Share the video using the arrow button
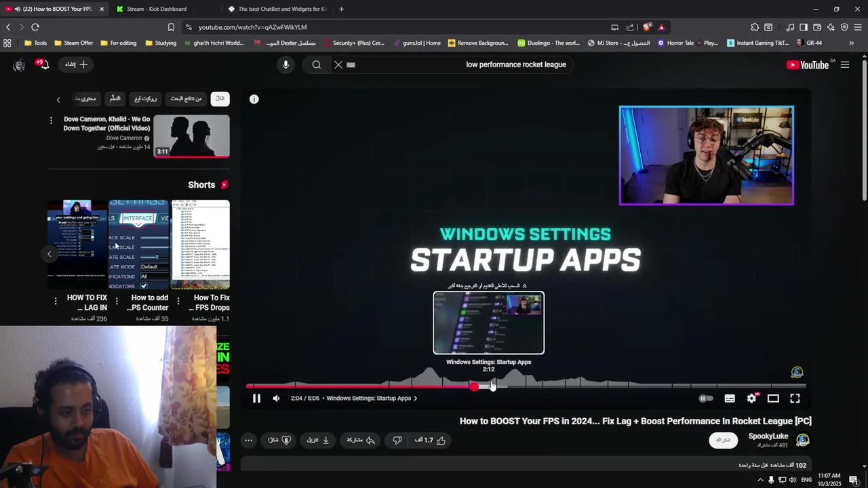The width and height of the screenshot is (868, 488). pyautogui.click(x=361, y=441)
